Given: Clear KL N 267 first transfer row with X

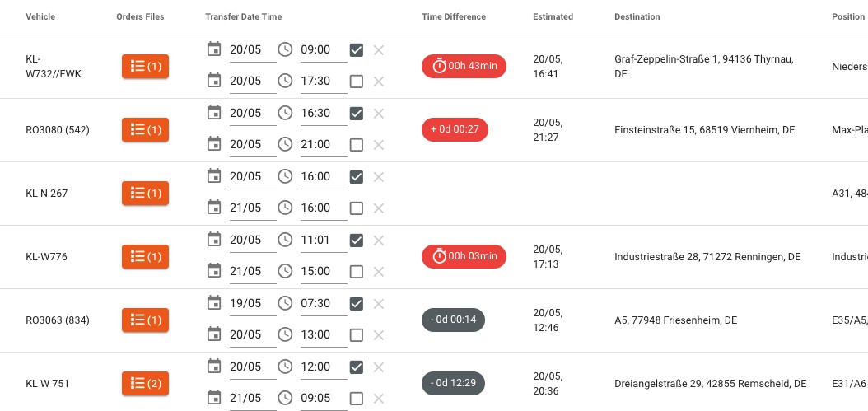Looking at the screenshot, I should (x=379, y=177).
